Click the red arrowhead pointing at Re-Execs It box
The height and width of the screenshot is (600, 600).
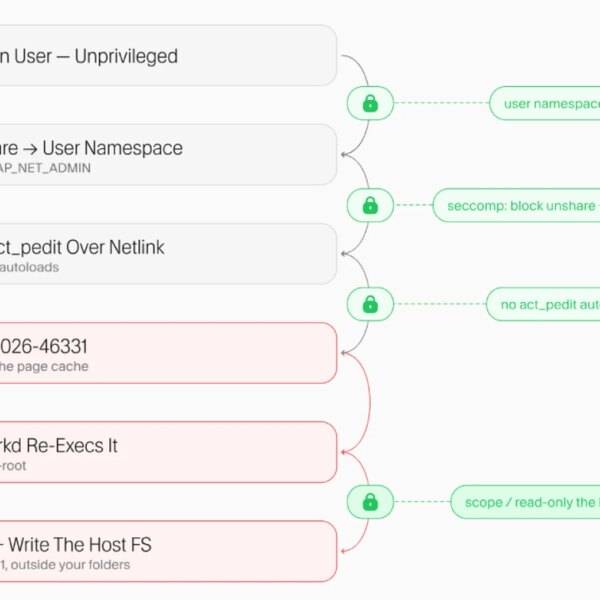click(x=343, y=452)
